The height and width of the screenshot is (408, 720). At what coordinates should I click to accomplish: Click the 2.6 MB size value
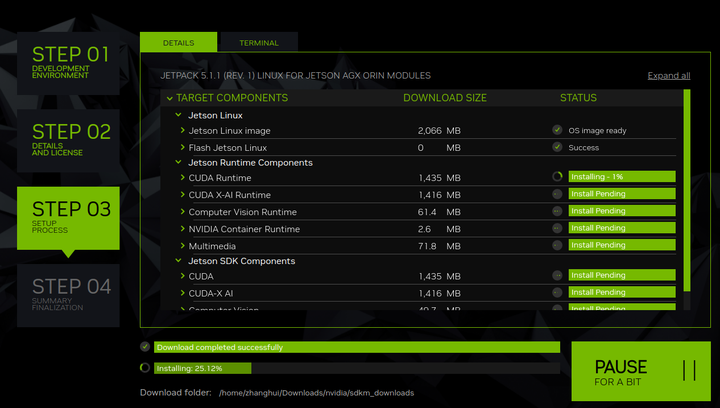439,229
